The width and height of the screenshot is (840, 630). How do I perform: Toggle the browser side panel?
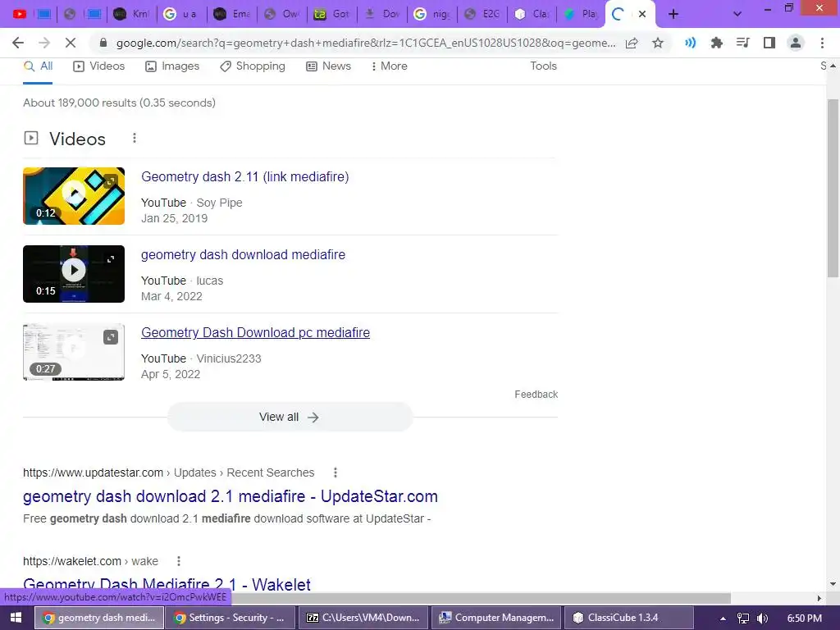[x=769, y=43]
